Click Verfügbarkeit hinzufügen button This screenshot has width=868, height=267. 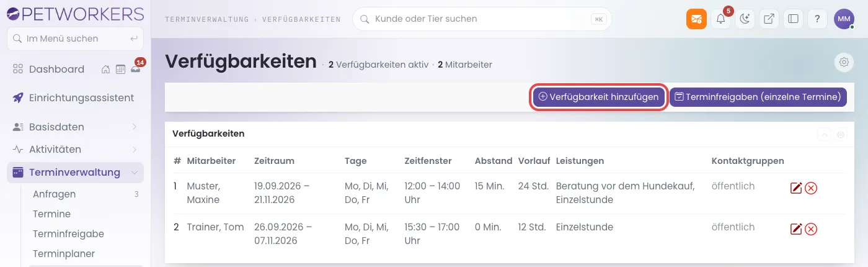(x=599, y=97)
